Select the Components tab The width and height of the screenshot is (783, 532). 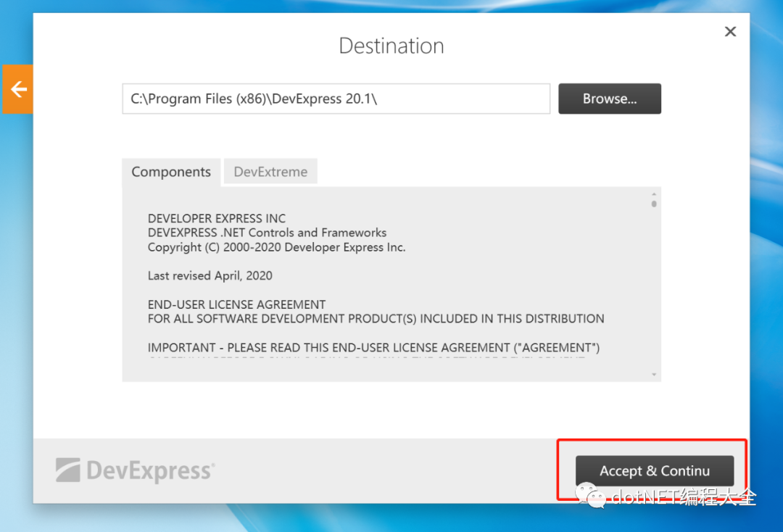171,172
